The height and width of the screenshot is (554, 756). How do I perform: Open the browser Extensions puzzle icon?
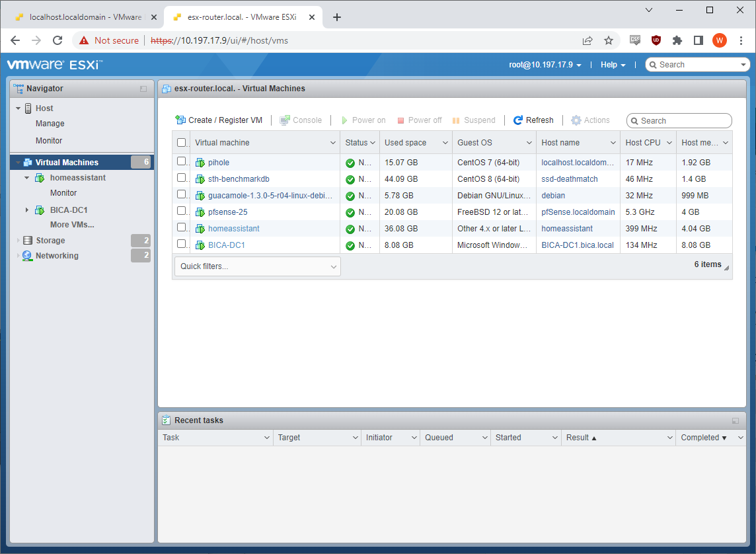point(677,40)
